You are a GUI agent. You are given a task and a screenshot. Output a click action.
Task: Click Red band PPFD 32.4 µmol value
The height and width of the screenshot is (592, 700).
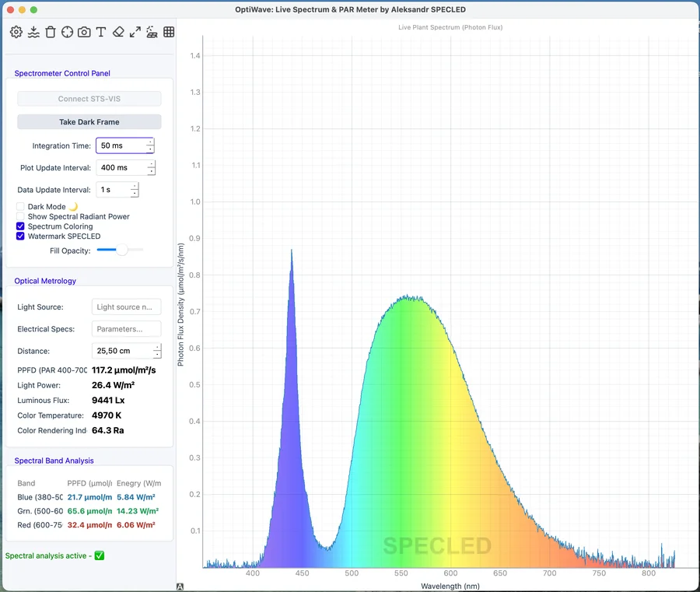click(89, 524)
